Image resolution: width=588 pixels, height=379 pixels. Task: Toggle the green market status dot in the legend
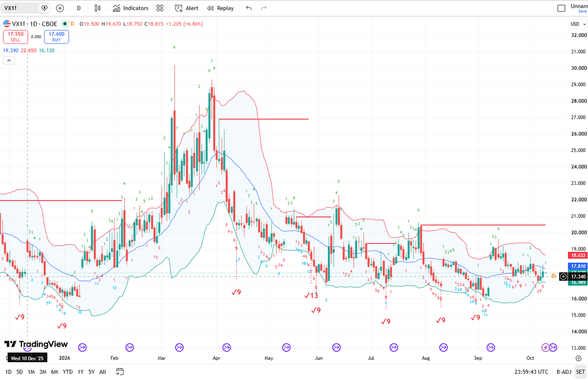coord(64,23)
